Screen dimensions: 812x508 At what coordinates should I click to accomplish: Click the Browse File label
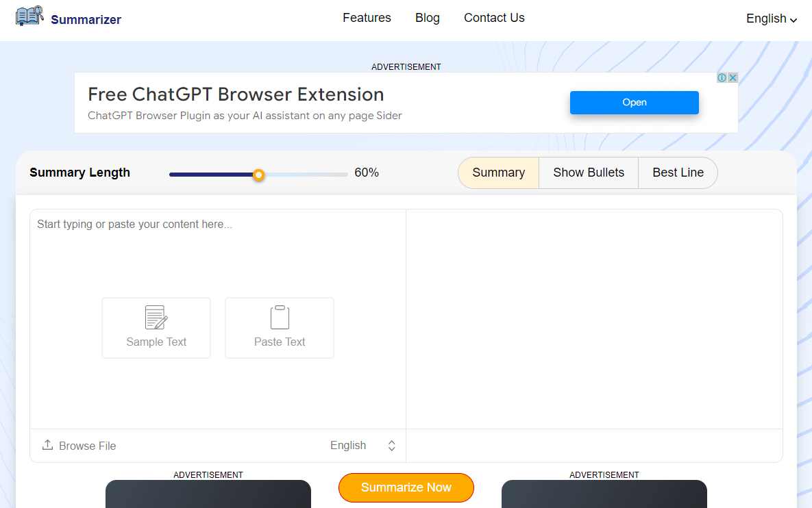tap(88, 446)
